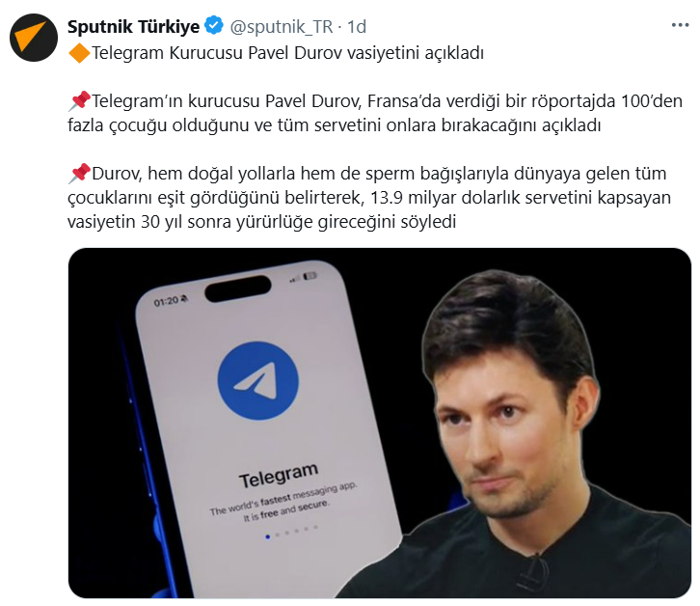Open the Sputnik Türkiye profile avatar
Image resolution: width=700 pixels, height=606 pixels.
tap(34, 38)
